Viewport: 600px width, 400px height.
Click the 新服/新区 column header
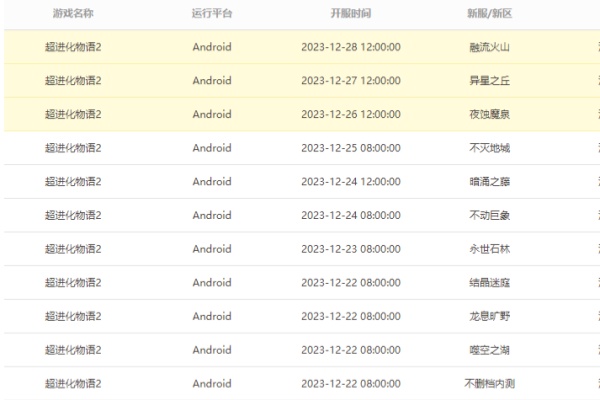(489, 13)
